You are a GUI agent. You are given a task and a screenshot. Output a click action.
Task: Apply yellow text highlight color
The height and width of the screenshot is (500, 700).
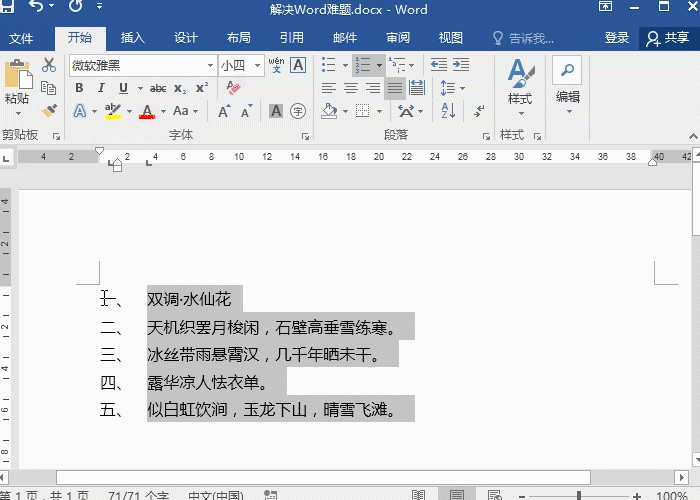click(113, 111)
